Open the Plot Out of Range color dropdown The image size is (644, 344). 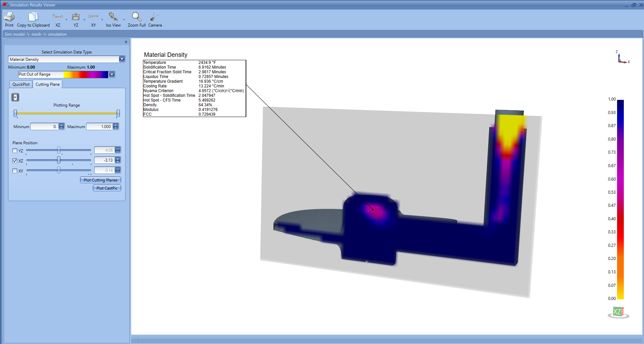pyautogui.click(x=112, y=74)
